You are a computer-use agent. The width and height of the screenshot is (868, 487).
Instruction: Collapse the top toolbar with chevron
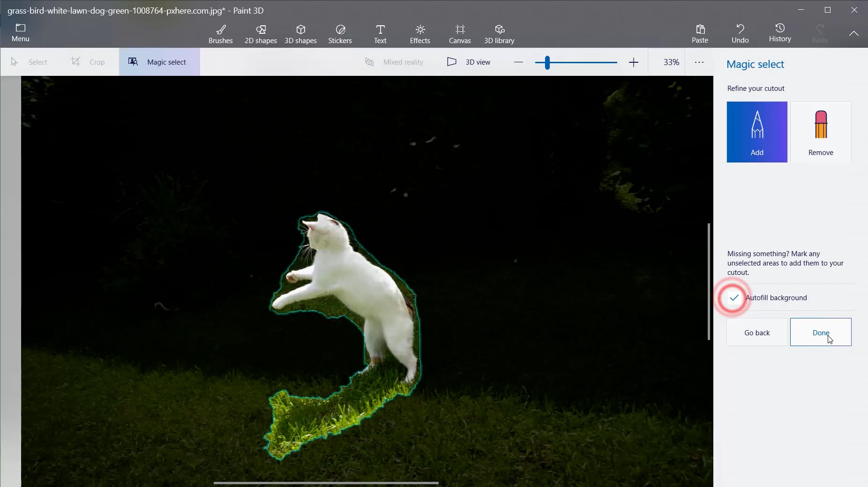[854, 33]
